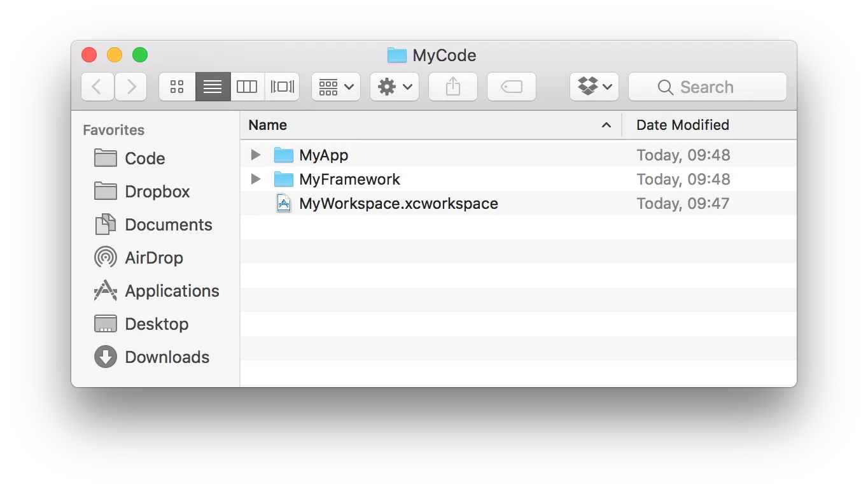Click the Edit Tags button
The image size is (868, 489).
coord(512,87)
